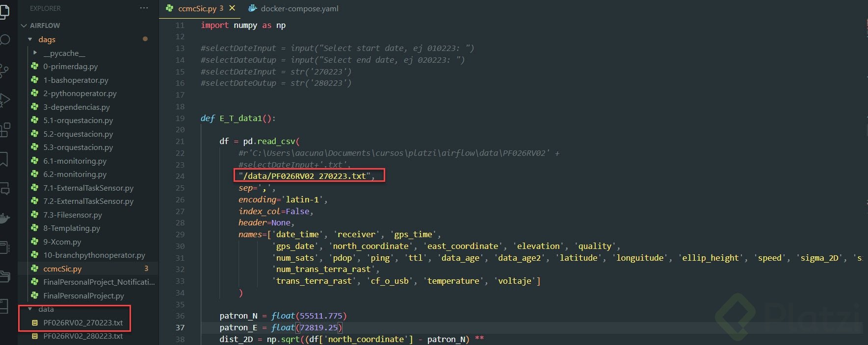Open FinalPersonalProject.py file
This screenshot has width=868, height=345.
[83, 296]
